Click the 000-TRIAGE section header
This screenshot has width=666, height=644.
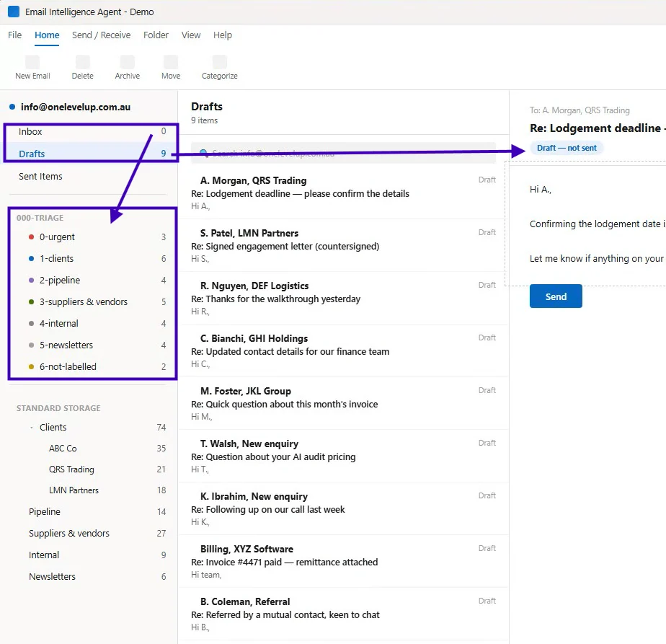pos(40,218)
